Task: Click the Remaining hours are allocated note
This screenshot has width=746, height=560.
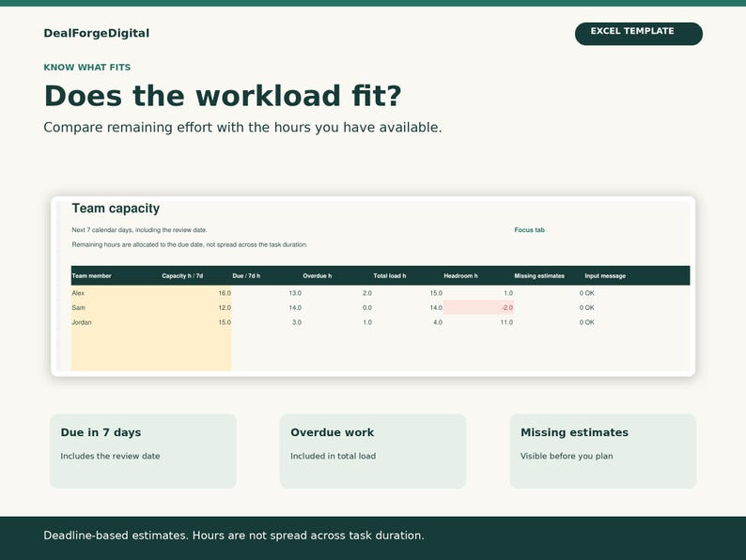Action: click(190, 244)
